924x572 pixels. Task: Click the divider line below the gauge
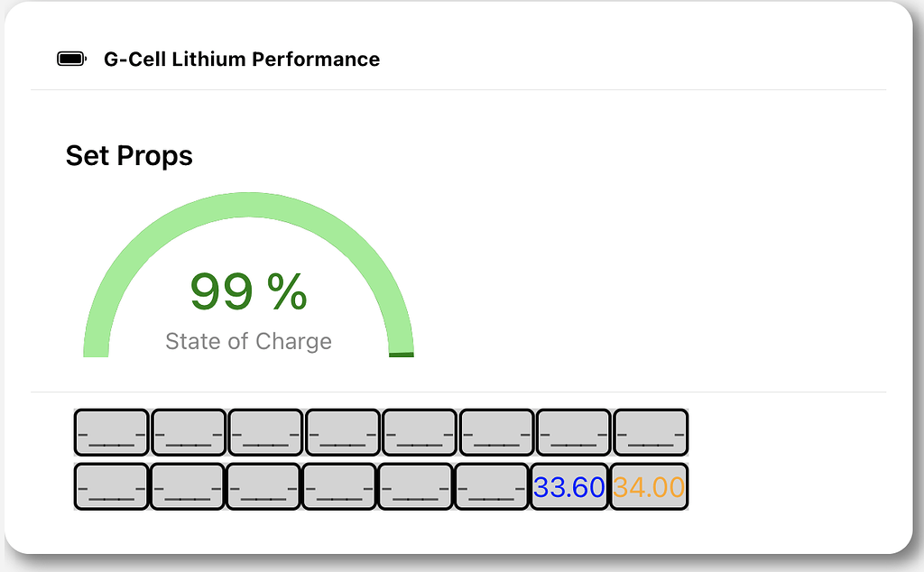click(458, 392)
